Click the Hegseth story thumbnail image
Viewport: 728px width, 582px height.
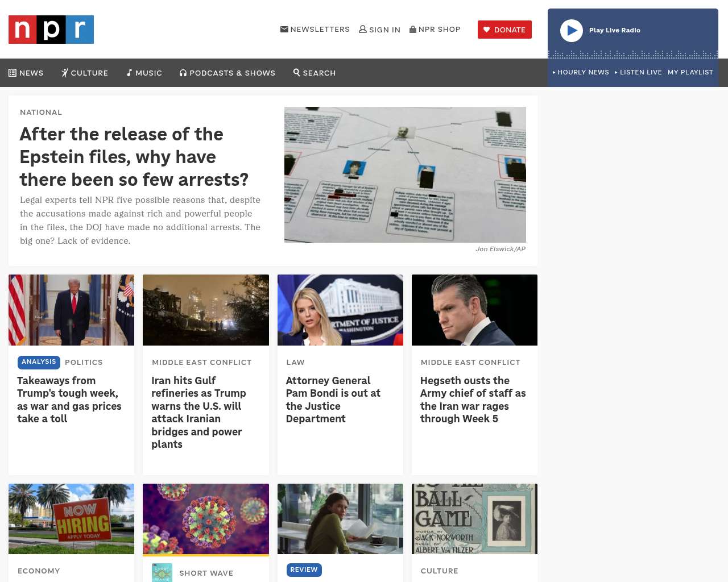point(474,310)
